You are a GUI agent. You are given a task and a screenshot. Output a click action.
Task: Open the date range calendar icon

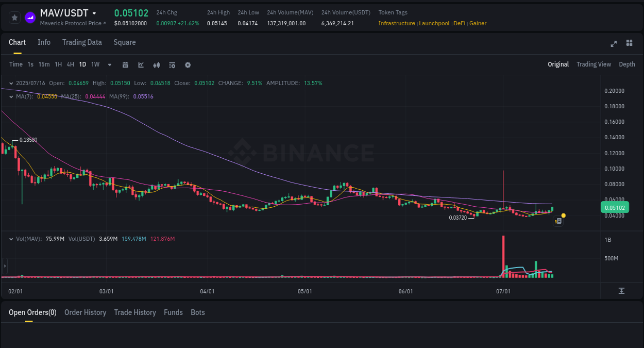tap(125, 64)
